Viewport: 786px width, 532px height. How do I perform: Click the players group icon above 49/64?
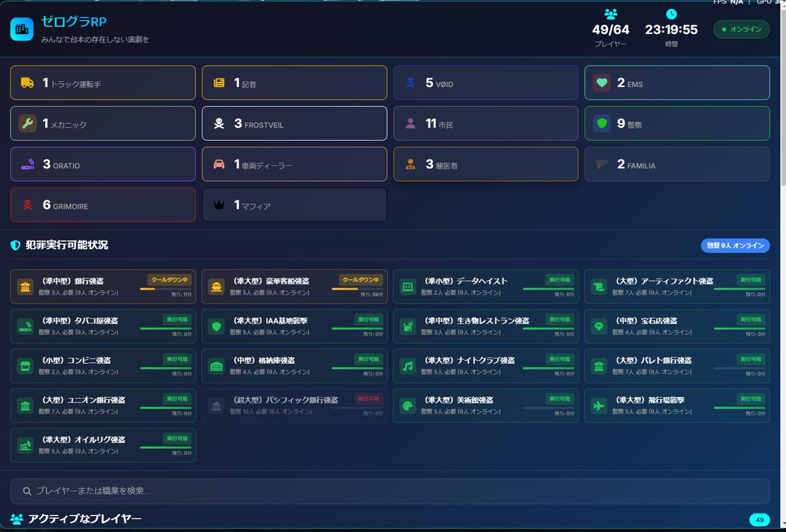[x=610, y=14]
